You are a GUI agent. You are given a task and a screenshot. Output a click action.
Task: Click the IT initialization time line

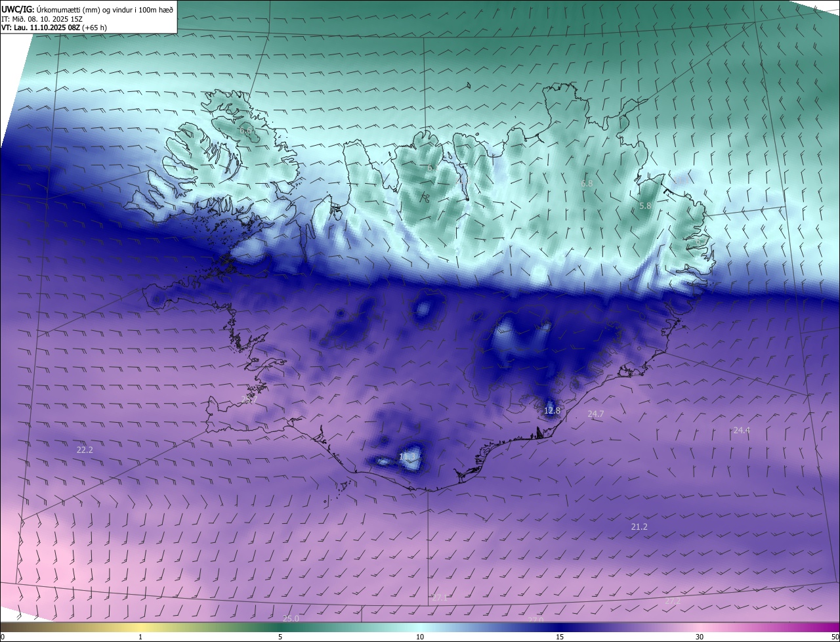[41, 19]
